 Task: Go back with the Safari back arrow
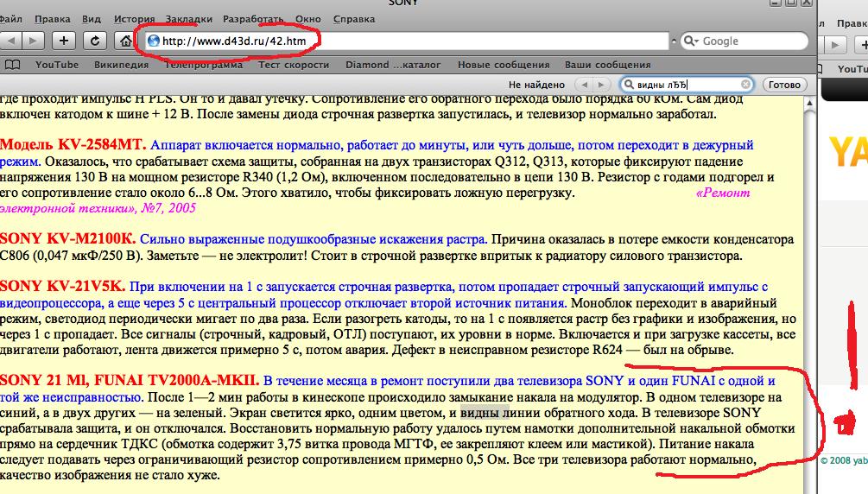10,41
